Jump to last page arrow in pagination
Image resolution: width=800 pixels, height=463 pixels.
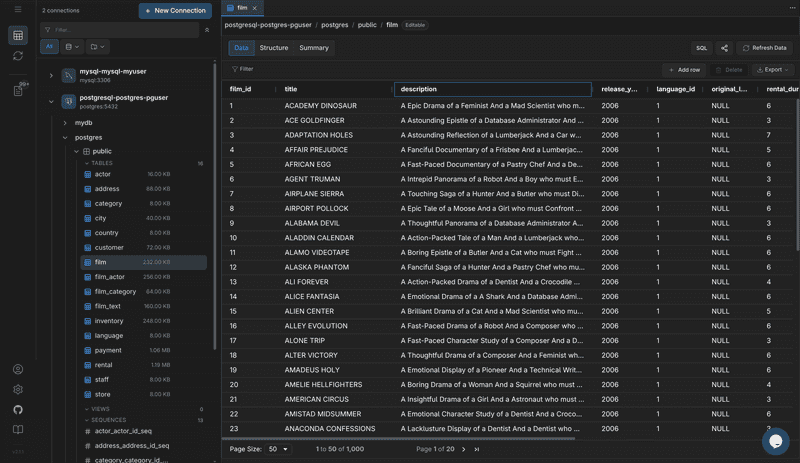click(x=477, y=449)
